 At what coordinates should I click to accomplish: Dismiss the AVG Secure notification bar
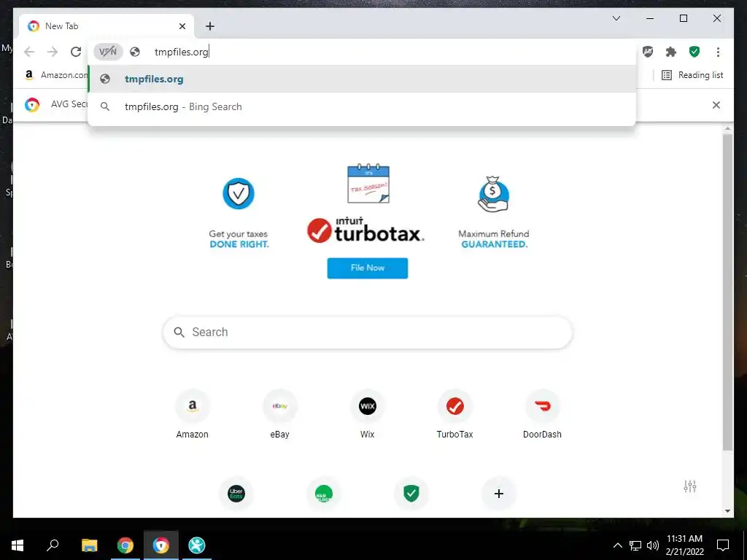716,105
